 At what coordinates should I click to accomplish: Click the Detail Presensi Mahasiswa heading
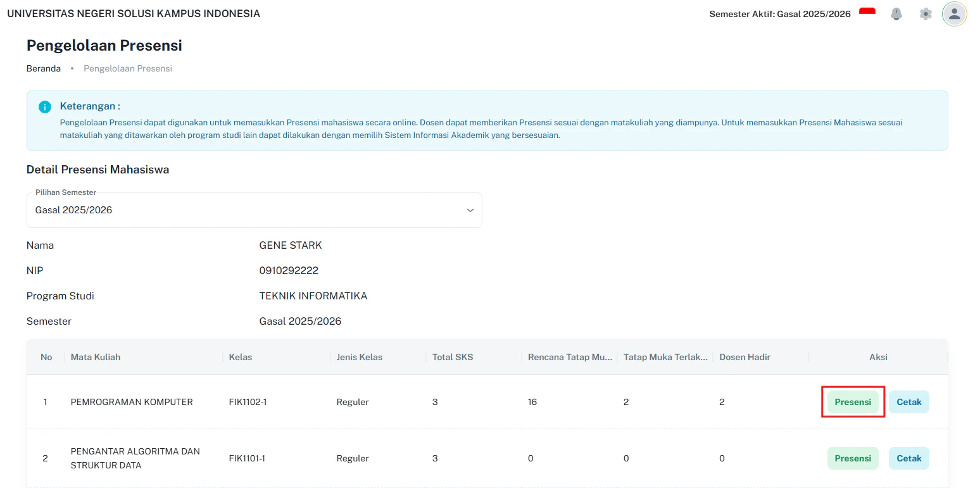pyautogui.click(x=97, y=170)
